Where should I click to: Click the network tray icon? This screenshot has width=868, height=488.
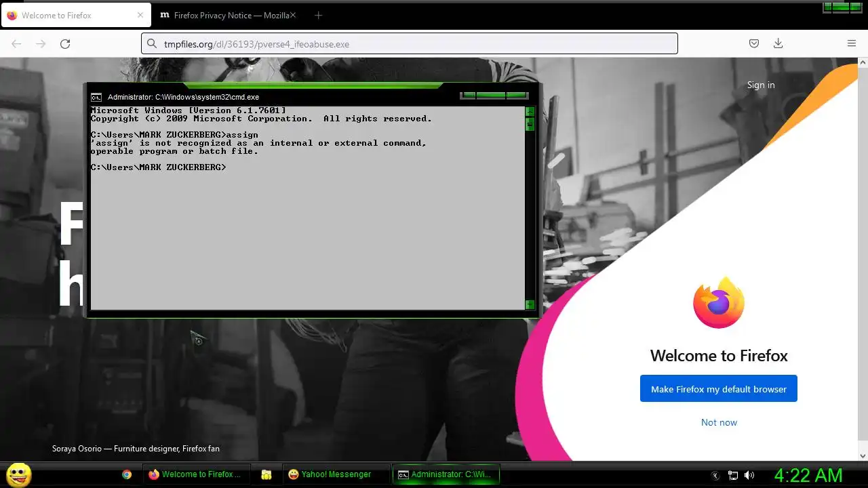click(732, 476)
